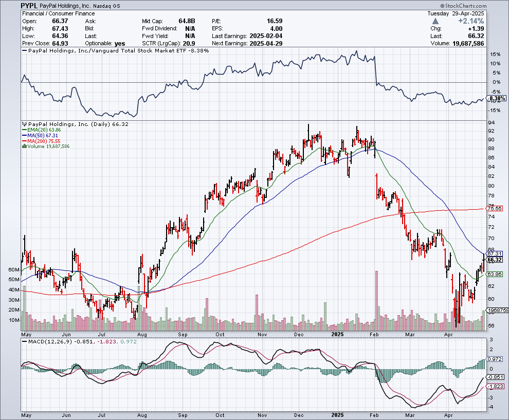Click the date Tuesday 29-Apr-2025
509x420 pixels.
[456, 13]
